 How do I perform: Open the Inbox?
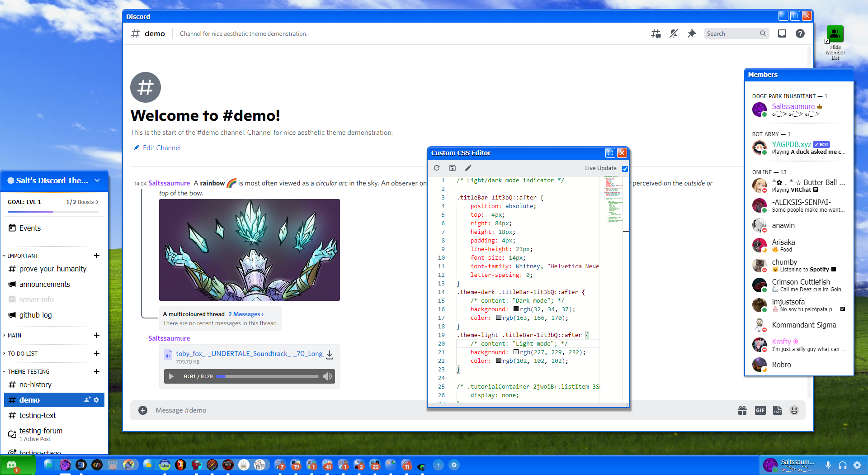click(x=782, y=33)
